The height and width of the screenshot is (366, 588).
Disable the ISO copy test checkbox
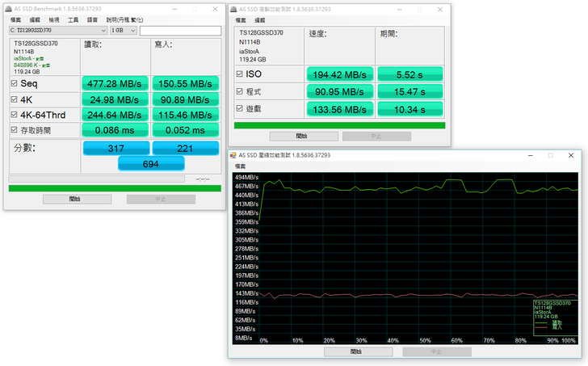(x=239, y=74)
